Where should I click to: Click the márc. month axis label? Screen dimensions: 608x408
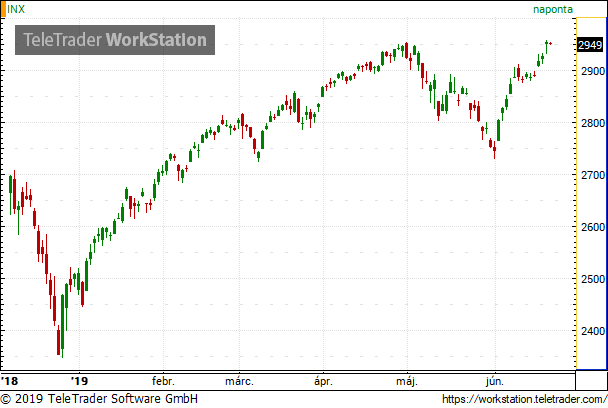coord(239,381)
